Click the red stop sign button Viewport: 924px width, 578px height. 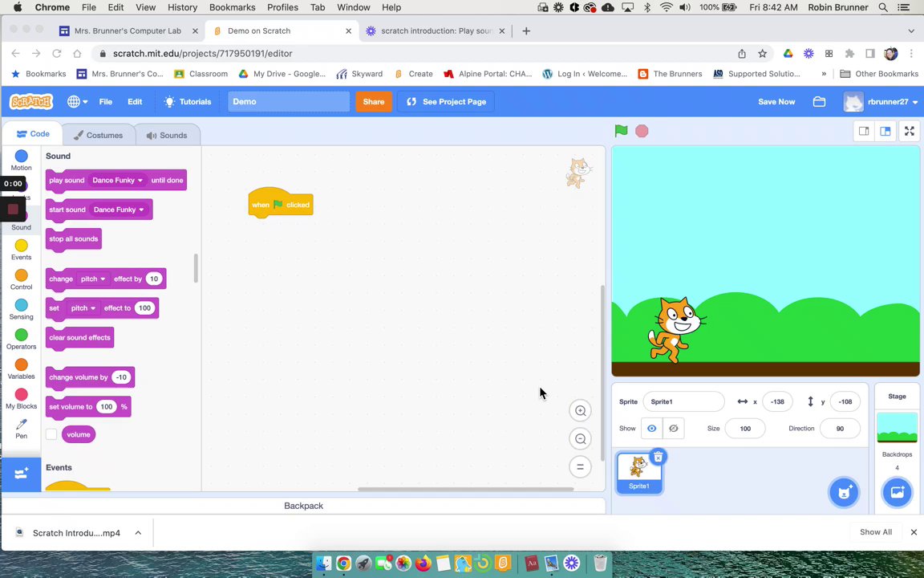tap(642, 131)
